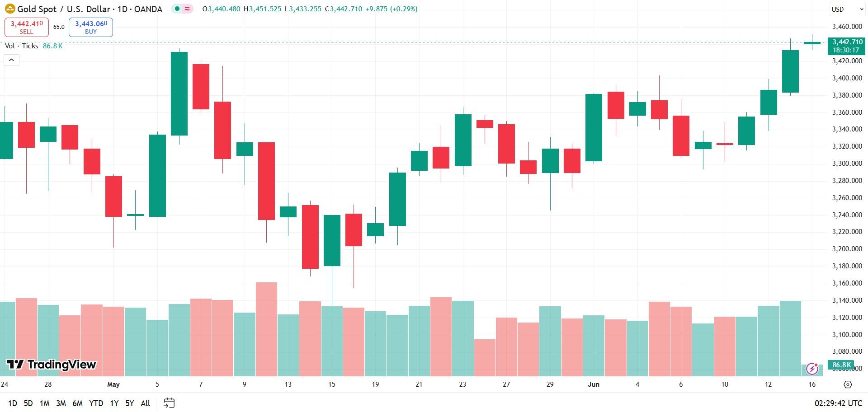Click the lightning bolt indicator icon

(812, 369)
